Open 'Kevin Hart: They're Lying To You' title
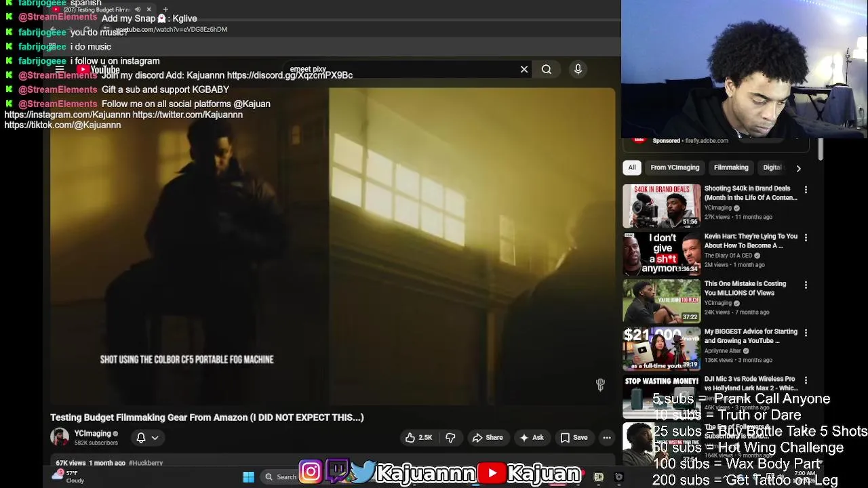Image resolution: width=868 pixels, height=488 pixels. tap(751, 241)
